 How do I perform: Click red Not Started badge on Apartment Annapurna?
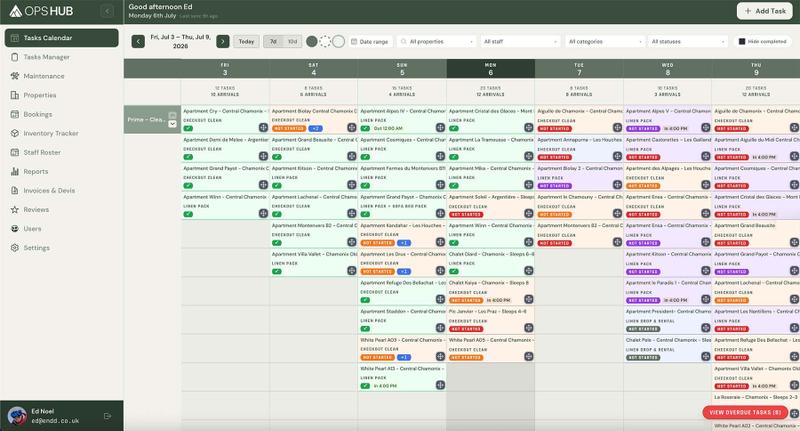click(x=555, y=157)
